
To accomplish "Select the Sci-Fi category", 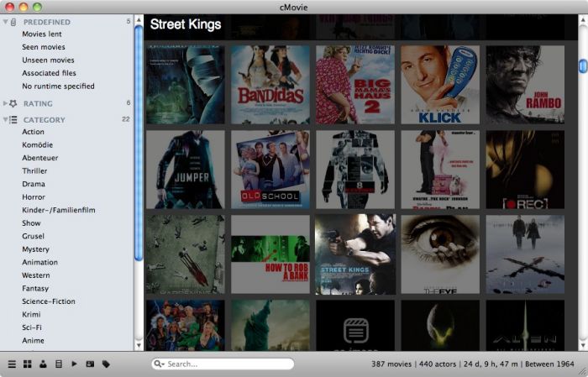I will click(x=32, y=327).
